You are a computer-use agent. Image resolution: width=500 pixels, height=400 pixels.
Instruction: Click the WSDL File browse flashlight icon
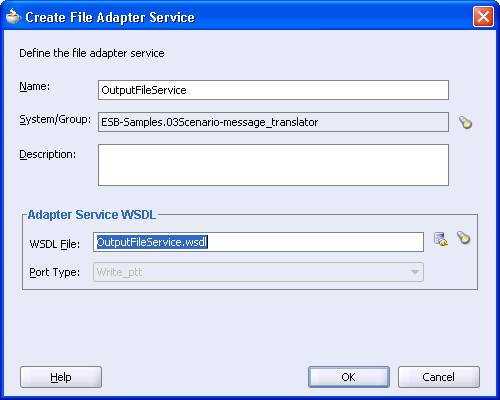[x=463, y=238]
